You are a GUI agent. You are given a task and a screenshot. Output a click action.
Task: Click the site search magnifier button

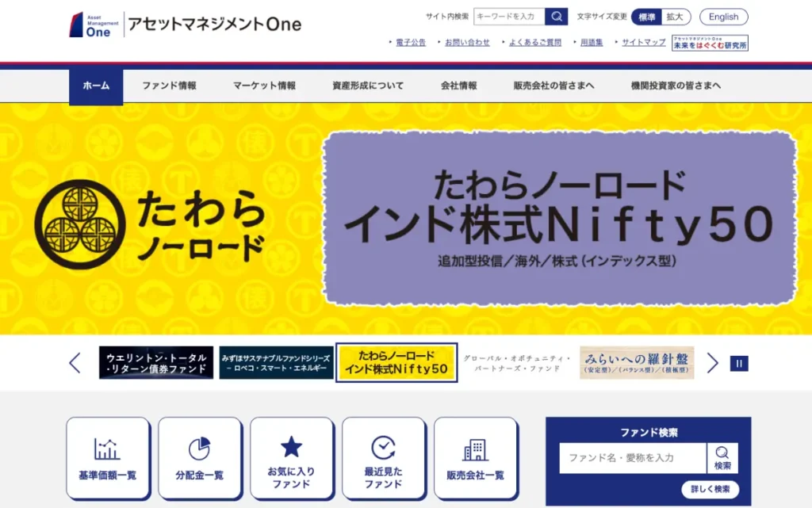coord(556,17)
